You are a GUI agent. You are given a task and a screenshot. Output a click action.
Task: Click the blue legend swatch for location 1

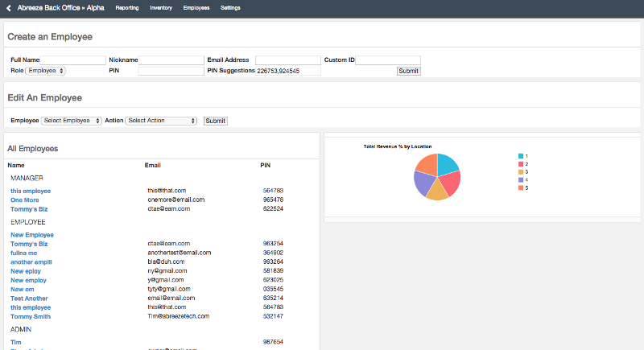[x=522, y=155]
